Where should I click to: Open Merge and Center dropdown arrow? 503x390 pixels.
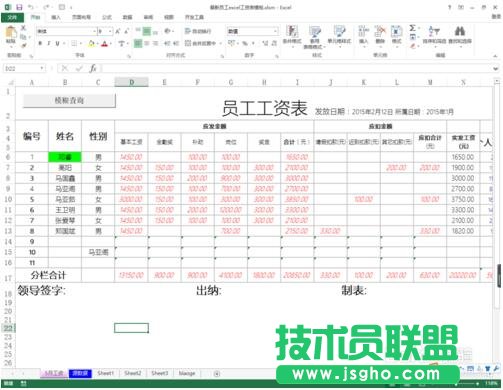click(x=221, y=43)
